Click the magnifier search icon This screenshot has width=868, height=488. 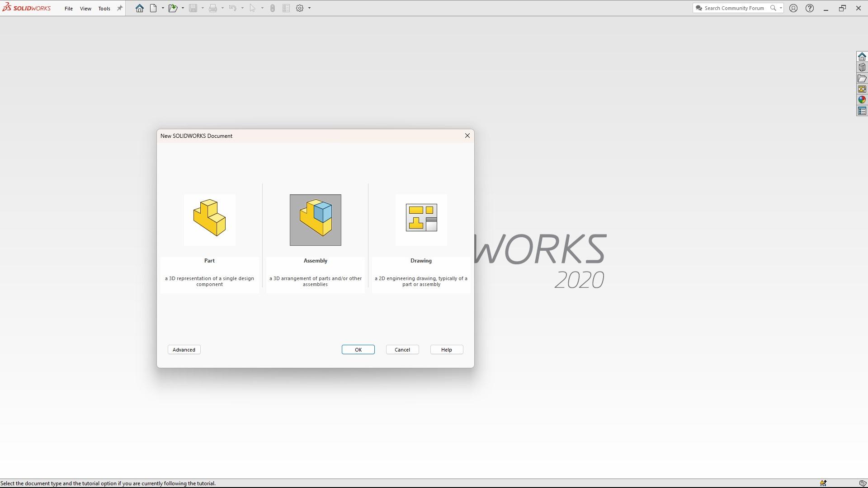[773, 8]
